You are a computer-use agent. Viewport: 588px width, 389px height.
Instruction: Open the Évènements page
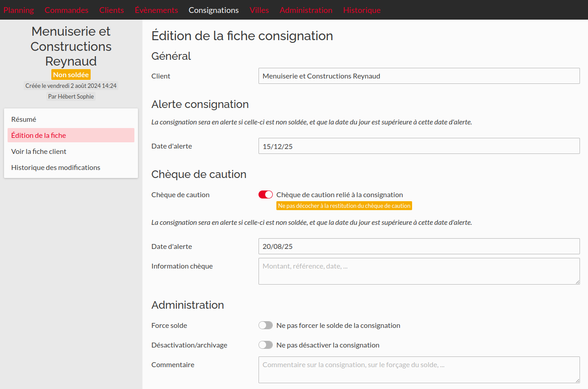[x=156, y=10]
